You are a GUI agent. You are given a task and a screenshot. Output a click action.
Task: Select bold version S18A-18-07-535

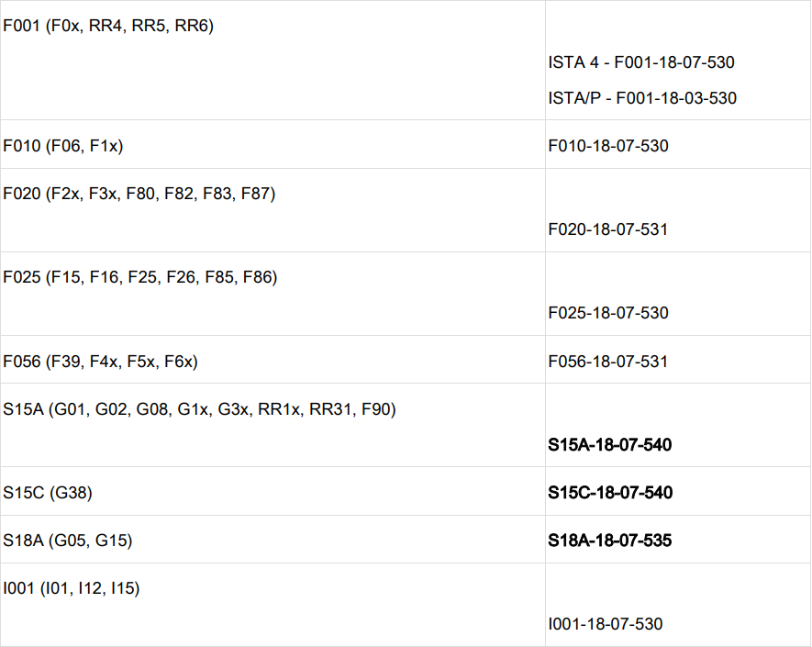pyautogui.click(x=610, y=541)
